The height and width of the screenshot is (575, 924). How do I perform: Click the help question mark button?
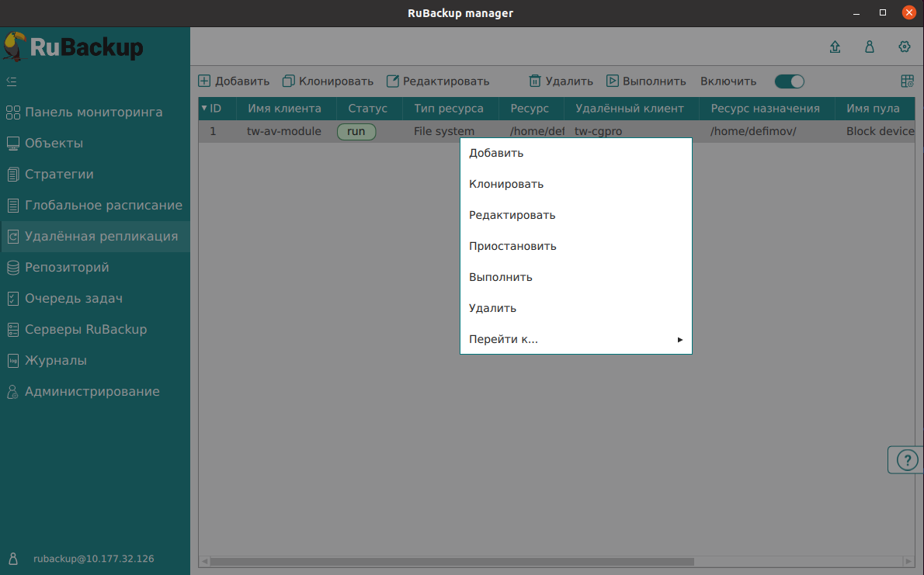[x=906, y=460]
